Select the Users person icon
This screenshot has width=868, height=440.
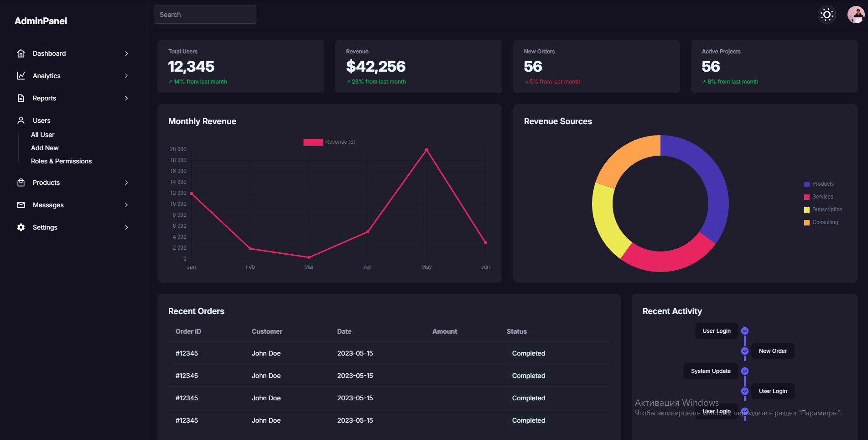point(21,120)
